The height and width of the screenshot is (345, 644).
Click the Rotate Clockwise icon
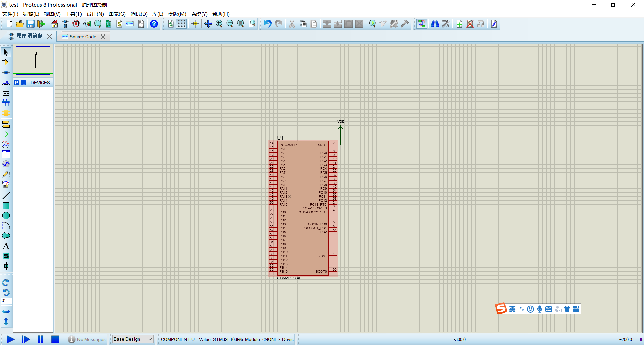click(x=6, y=283)
